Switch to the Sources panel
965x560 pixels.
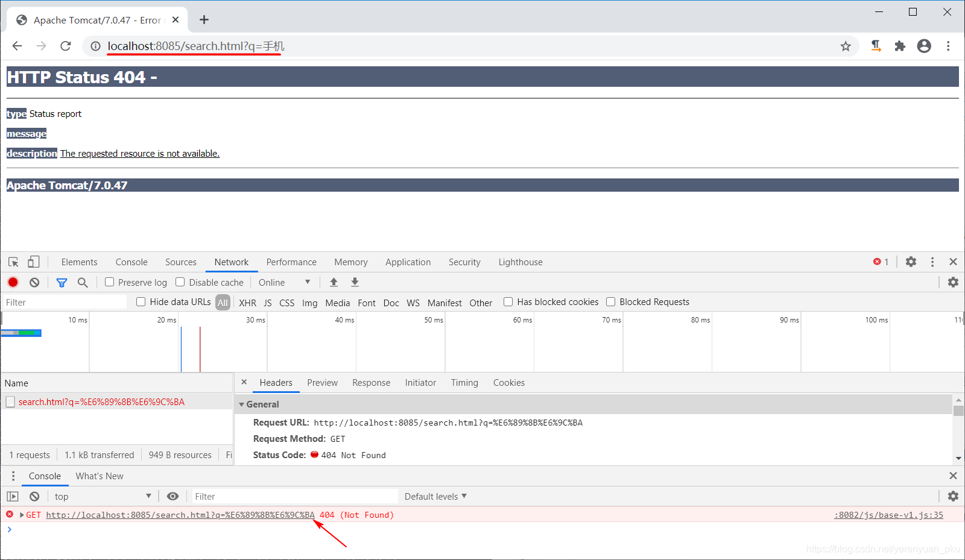coord(181,262)
